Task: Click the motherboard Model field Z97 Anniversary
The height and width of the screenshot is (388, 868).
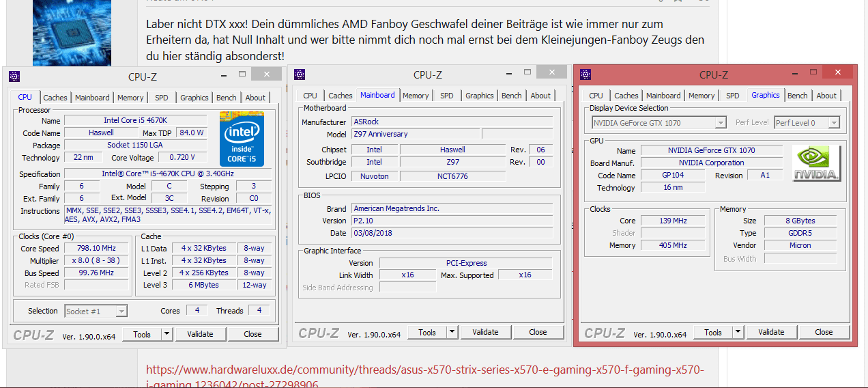Action: pyautogui.click(x=416, y=134)
